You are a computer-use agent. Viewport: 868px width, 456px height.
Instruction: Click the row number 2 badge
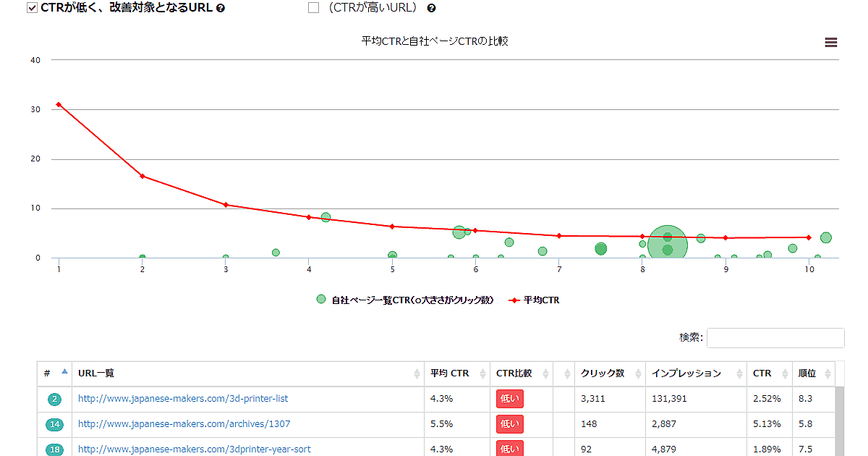(x=55, y=399)
